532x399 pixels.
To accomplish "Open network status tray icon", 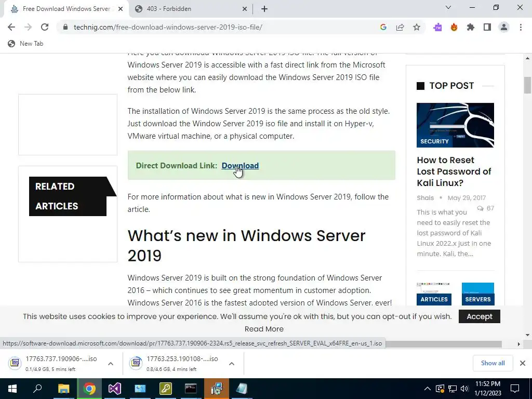I will 453,389.
